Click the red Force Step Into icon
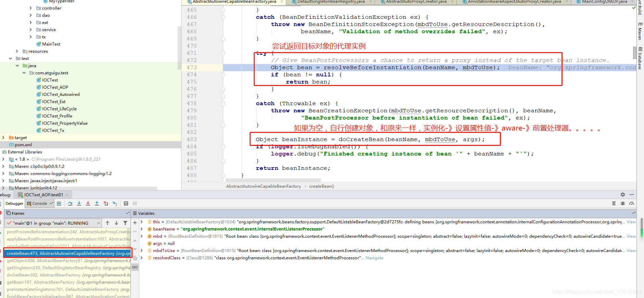 [88, 203]
